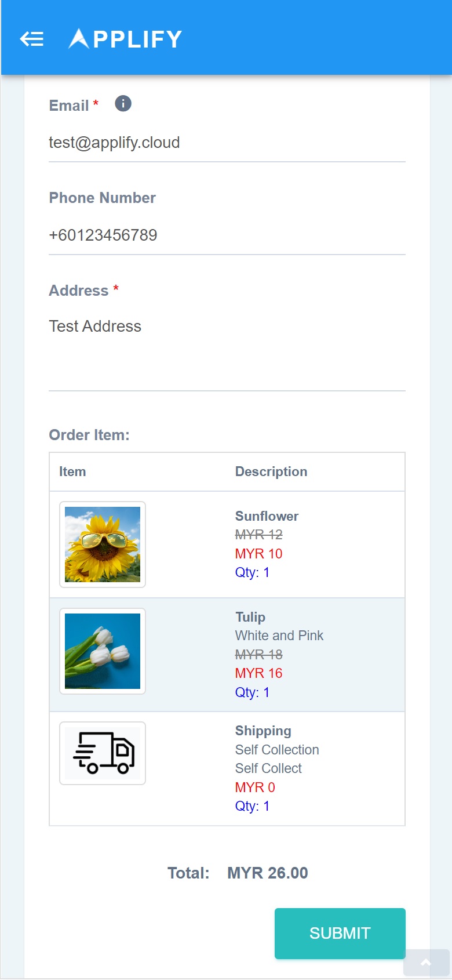
Task: Click the shipping truck icon
Action: click(x=103, y=753)
